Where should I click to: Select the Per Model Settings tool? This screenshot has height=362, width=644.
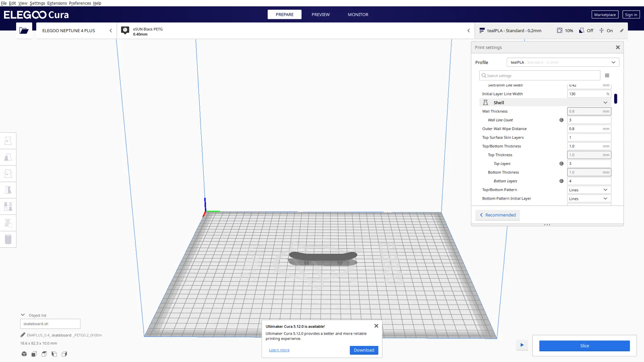point(8,207)
